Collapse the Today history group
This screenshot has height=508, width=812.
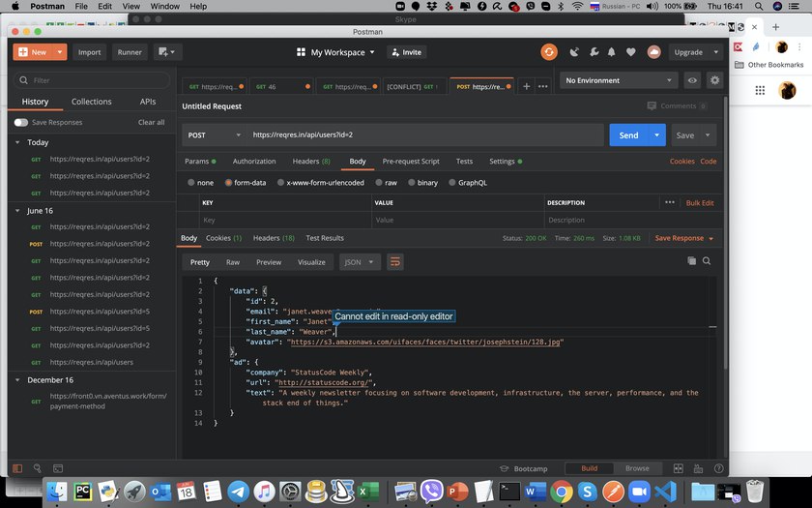[x=17, y=142]
